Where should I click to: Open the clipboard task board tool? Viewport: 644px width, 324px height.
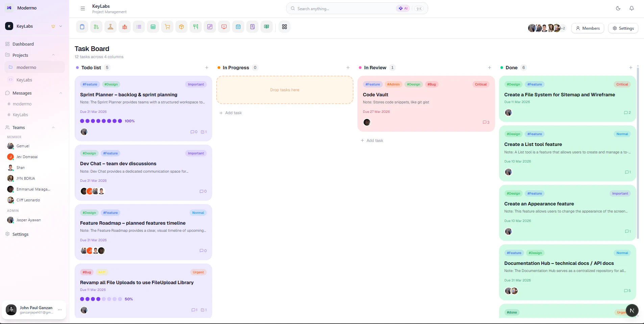[x=82, y=27]
